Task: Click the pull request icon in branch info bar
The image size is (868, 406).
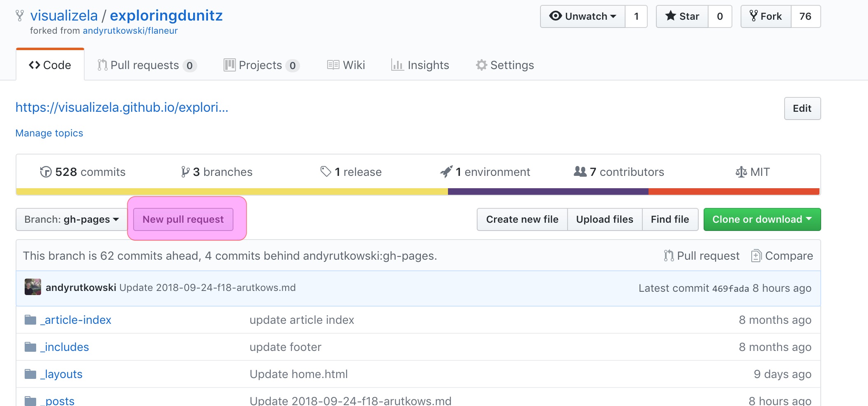Action: [669, 256]
